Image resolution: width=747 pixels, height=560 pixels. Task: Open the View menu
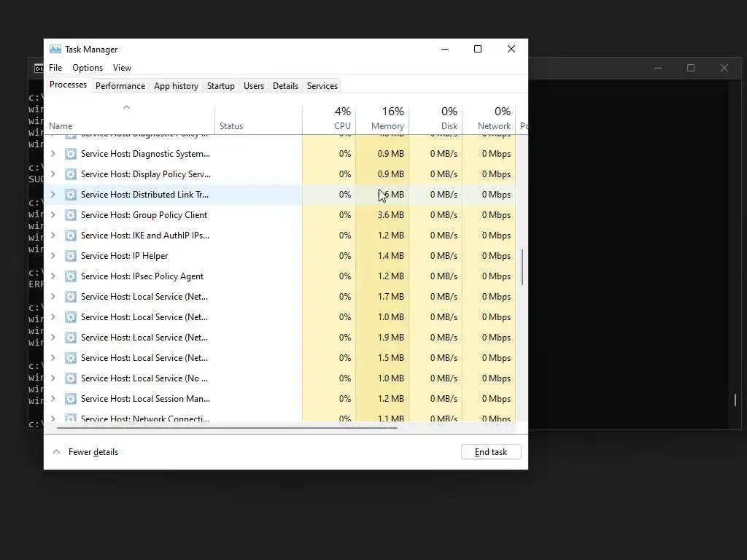(122, 68)
